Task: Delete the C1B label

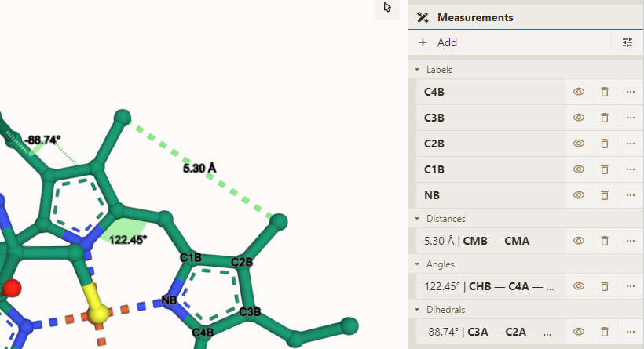Action: point(605,169)
